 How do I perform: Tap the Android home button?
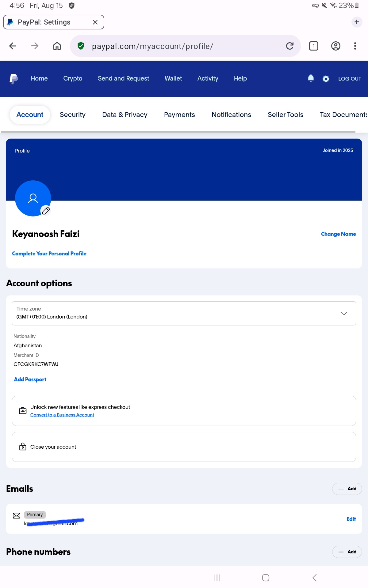266,578
